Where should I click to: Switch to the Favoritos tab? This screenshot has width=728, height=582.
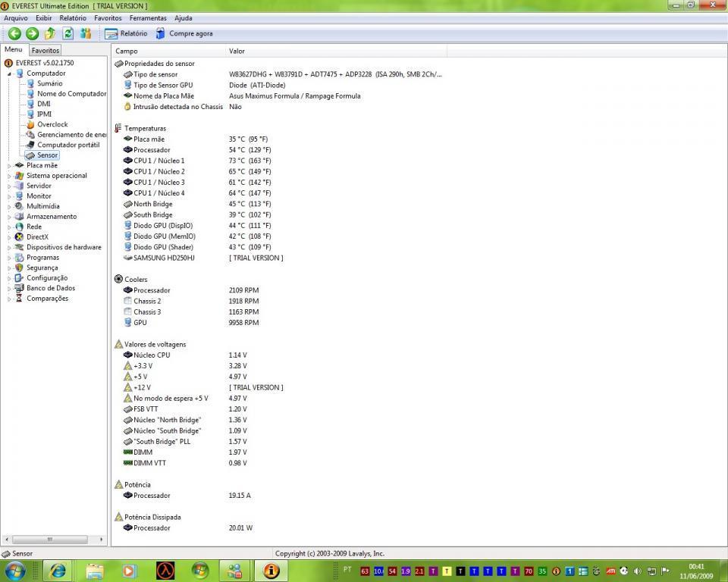click(45, 50)
